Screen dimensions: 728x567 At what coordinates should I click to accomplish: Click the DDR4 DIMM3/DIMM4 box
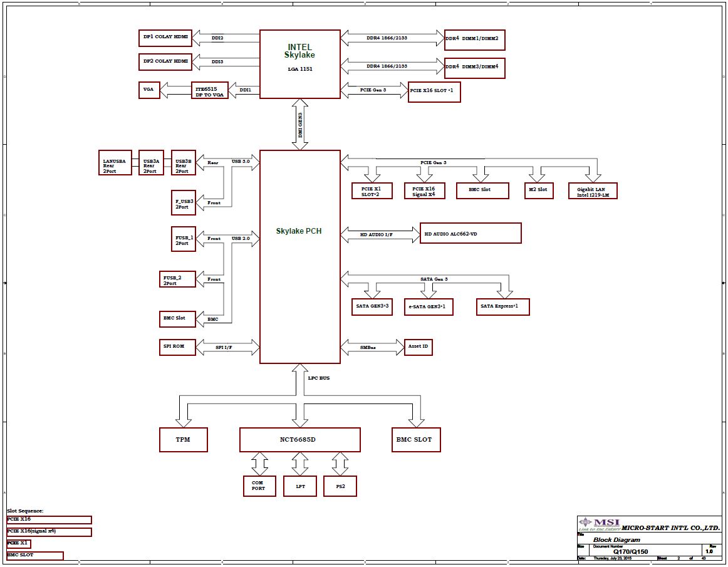point(474,68)
